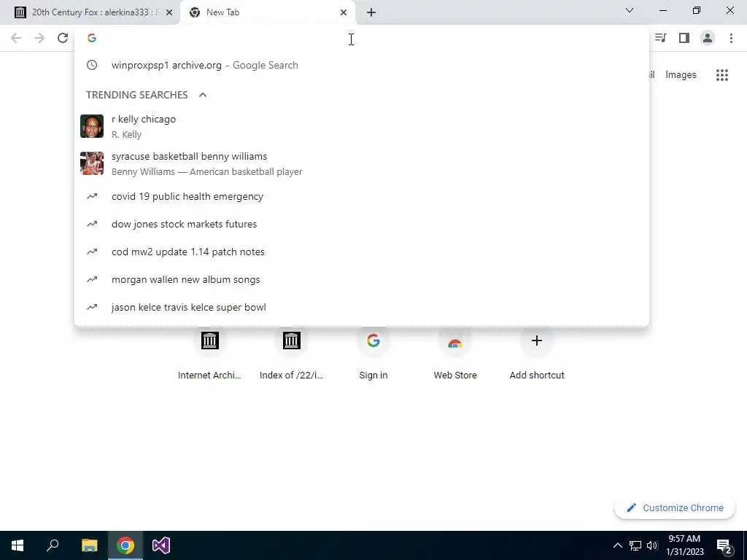Click the Customize Chrome button
Screen dimensions: 747x560
(675, 507)
